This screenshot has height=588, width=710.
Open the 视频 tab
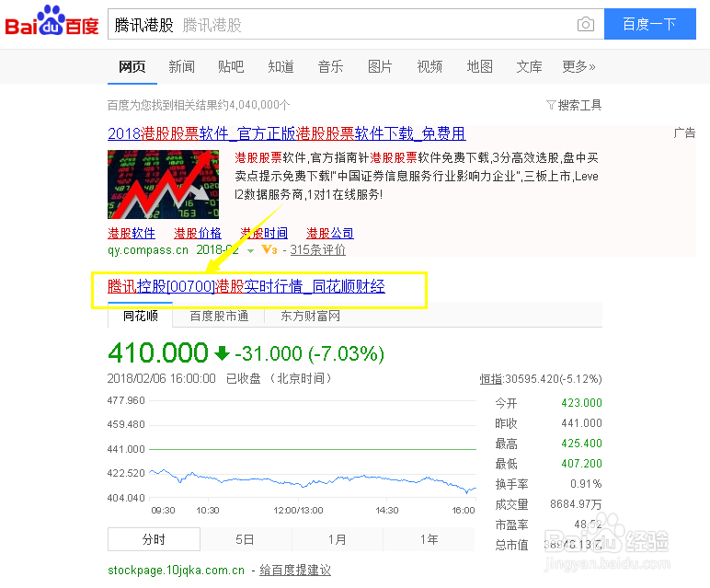(429, 66)
